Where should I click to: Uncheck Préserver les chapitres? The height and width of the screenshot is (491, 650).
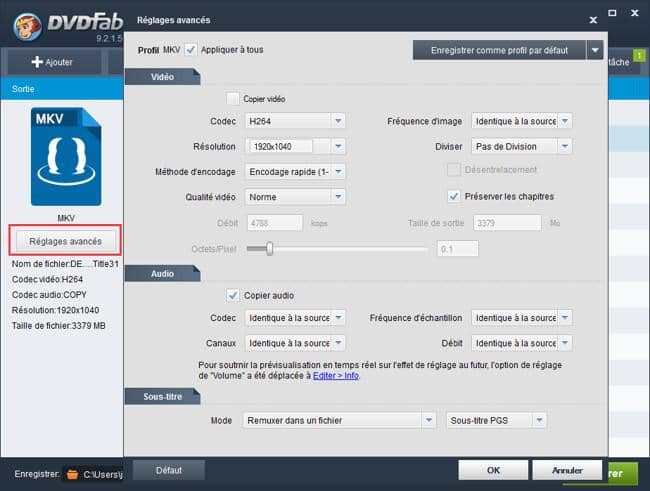pyautogui.click(x=454, y=196)
